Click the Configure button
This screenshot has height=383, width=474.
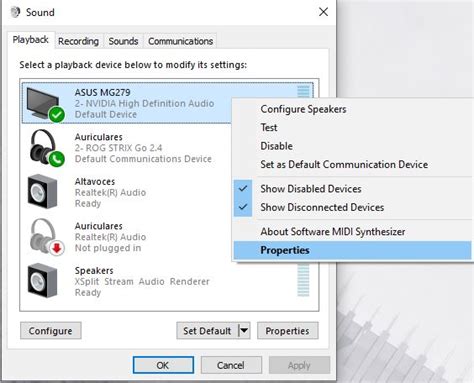pos(51,331)
